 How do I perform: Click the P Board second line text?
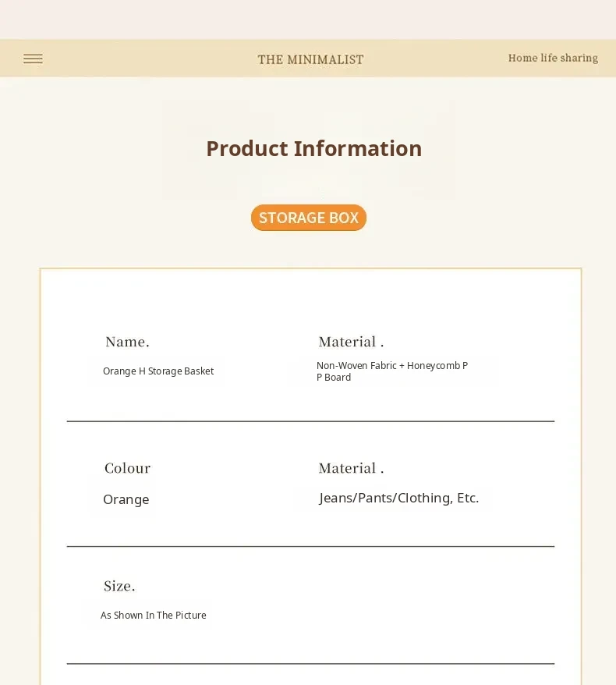[x=334, y=378]
